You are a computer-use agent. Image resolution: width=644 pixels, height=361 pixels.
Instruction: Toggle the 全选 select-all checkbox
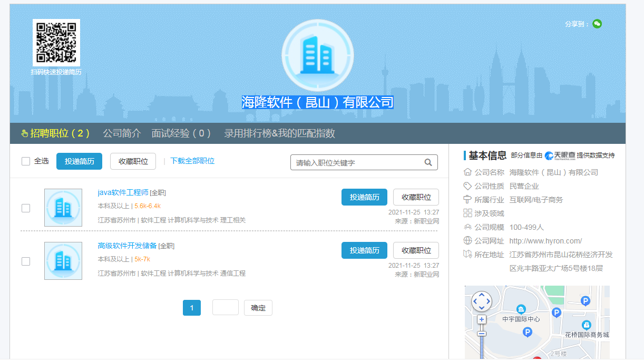(26, 161)
